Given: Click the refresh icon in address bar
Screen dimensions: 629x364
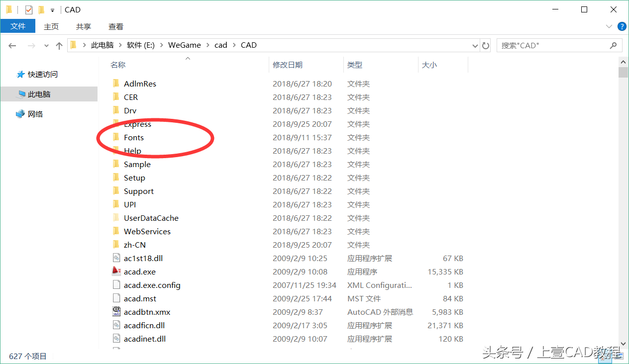Looking at the screenshot, I should point(485,45).
